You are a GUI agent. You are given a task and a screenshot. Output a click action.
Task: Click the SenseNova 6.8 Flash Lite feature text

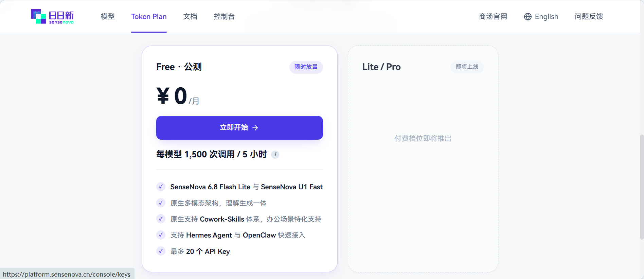247,187
